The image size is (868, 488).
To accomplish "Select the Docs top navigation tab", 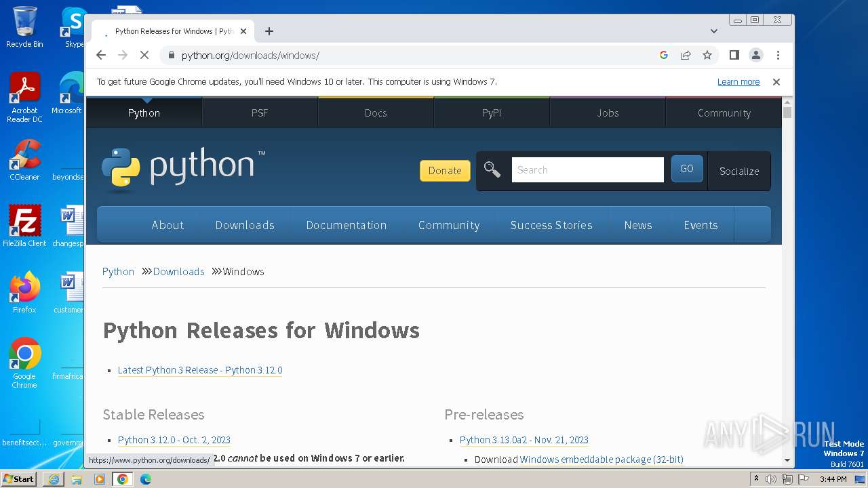I will pyautogui.click(x=376, y=113).
